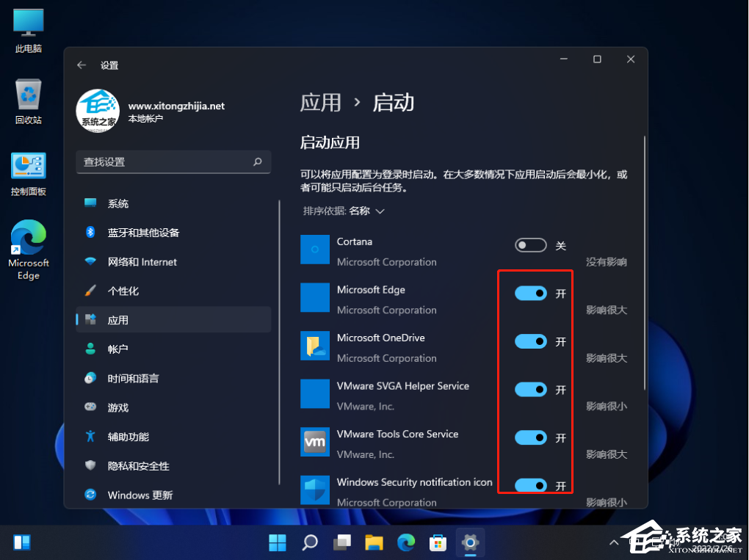Open the 排序依据 sort dropdown
Screen dimensions: 749x560
click(x=343, y=211)
